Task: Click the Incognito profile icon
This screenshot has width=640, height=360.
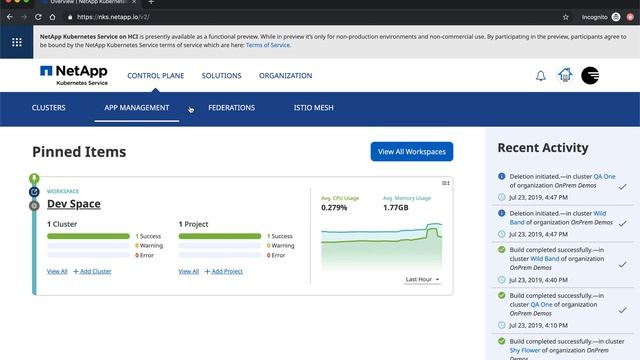Action: coord(616,17)
